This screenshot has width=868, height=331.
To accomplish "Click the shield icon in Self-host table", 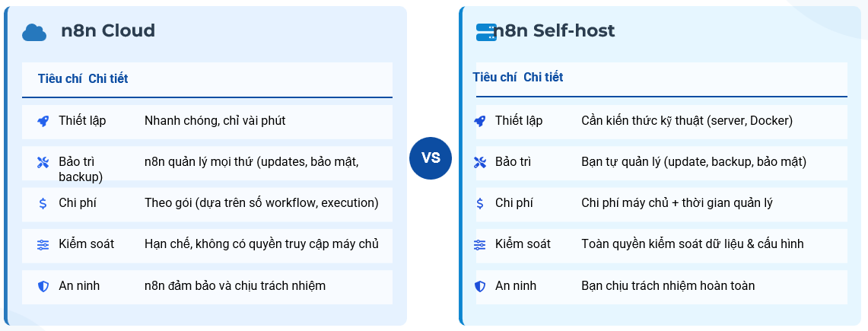I will (x=479, y=286).
